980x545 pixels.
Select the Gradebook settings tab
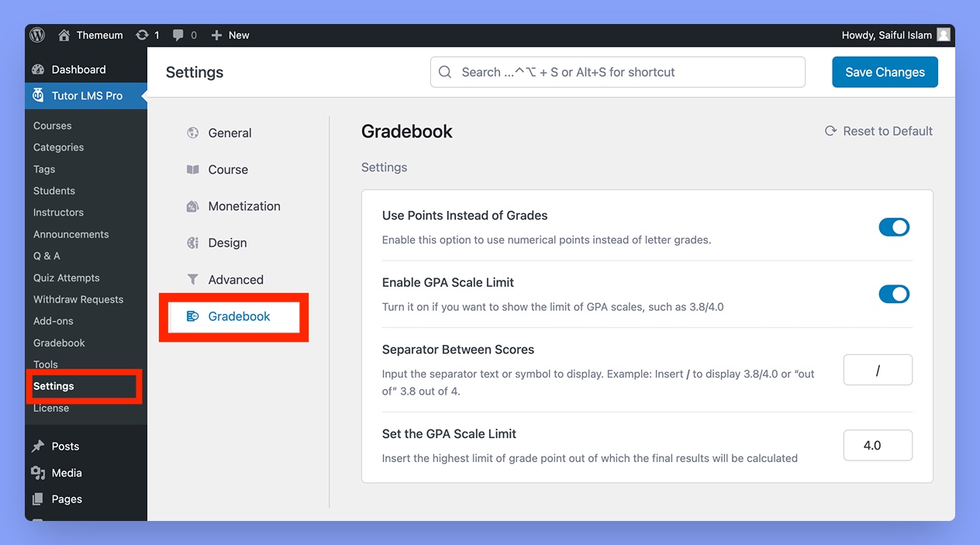pyautogui.click(x=234, y=316)
